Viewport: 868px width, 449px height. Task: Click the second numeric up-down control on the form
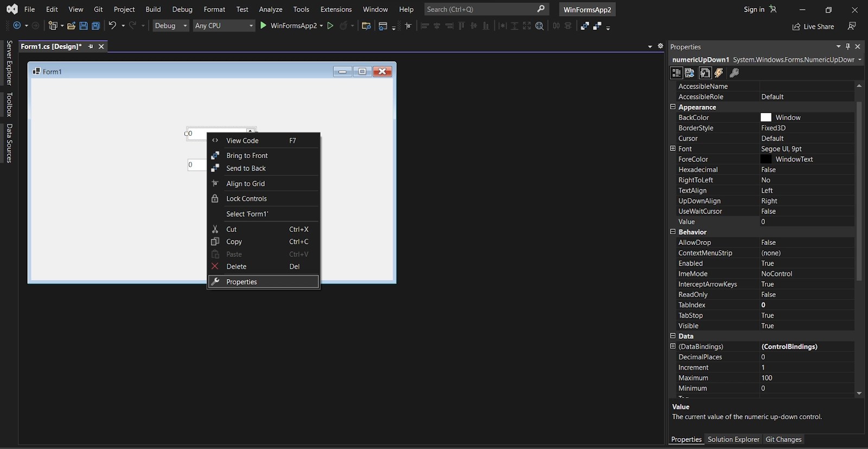(197, 165)
